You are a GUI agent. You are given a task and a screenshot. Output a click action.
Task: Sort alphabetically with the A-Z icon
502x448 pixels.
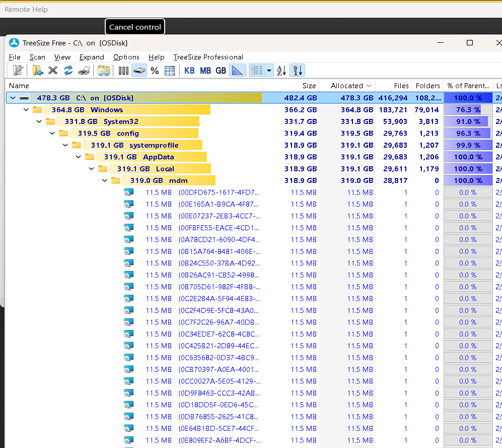click(x=281, y=71)
